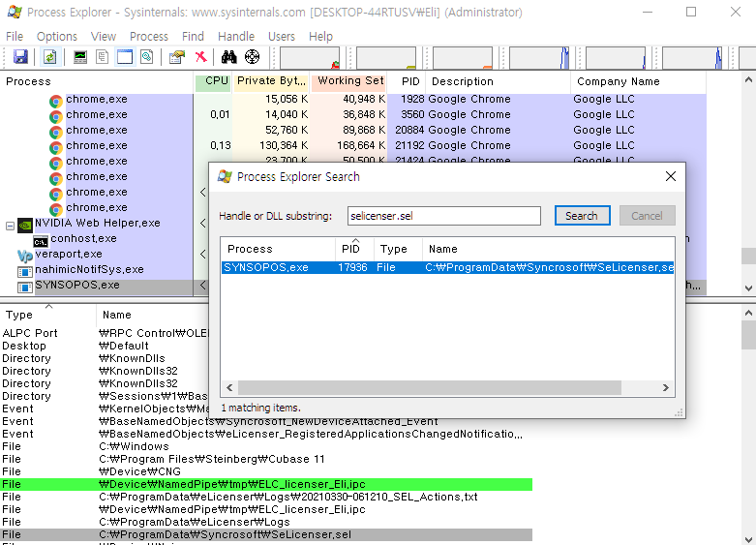Click the CPU usage mini graph
756x545 pixels.
pos(310,58)
